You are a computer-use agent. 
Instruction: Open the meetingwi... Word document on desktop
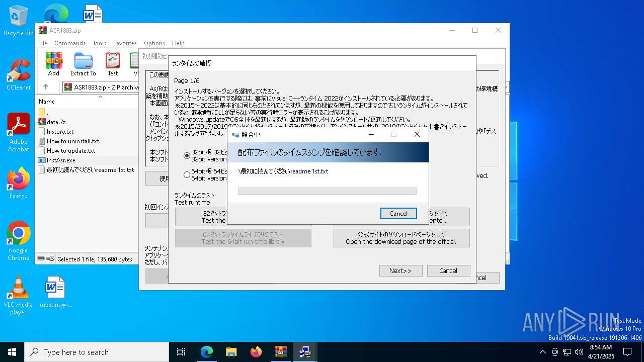pyautogui.click(x=56, y=292)
